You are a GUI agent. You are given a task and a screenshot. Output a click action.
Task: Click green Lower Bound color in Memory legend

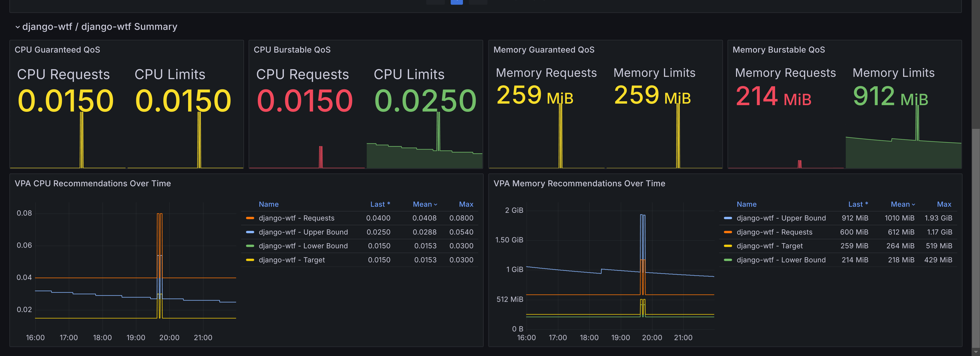[728, 260]
